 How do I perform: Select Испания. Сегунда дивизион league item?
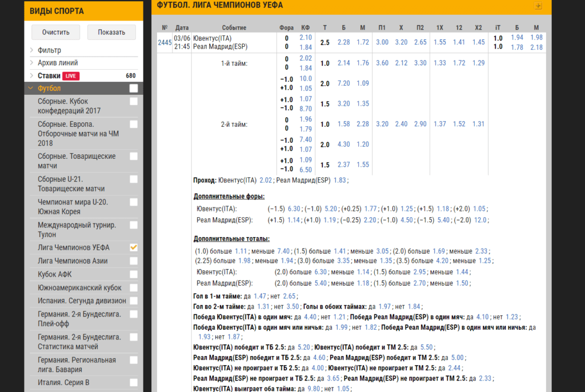click(x=82, y=301)
